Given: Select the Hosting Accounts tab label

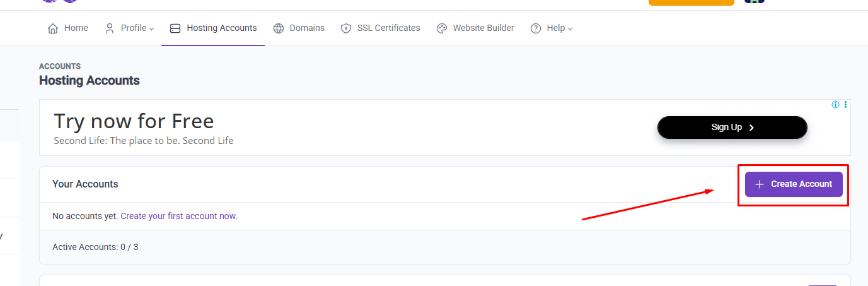Looking at the screenshot, I should point(221,28).
